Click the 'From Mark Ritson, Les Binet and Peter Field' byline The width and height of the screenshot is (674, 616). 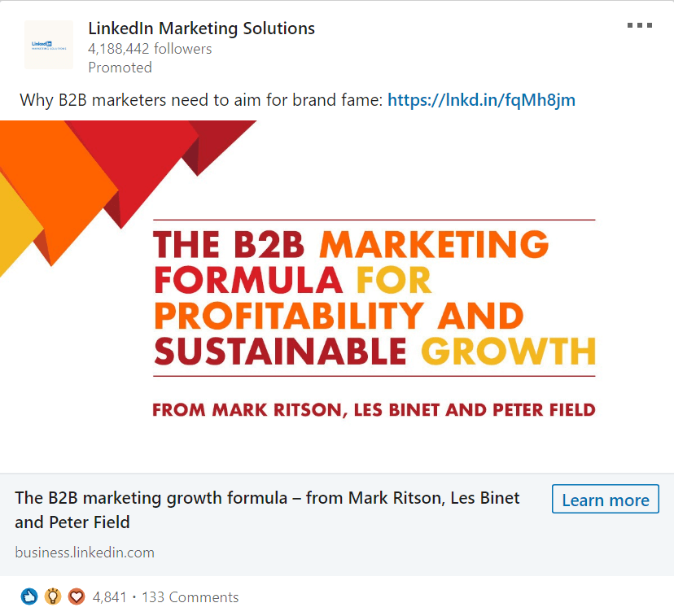point(374,410)
